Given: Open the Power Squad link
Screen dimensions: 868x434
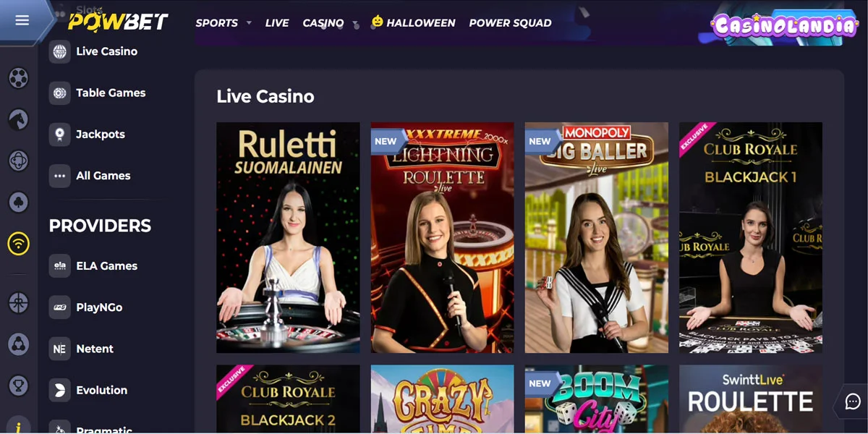Looking at the screenshot, I should click(x=510, y=23).
